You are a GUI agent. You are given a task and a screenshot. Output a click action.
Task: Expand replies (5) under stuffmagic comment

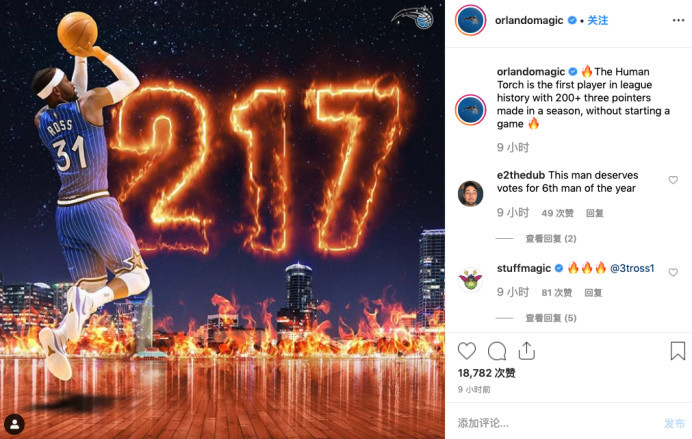pyautogui.click(x=551, y=318)
